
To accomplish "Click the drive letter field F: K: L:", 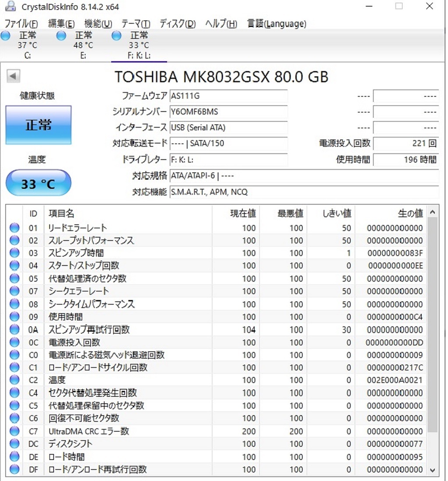I will click(x=228, y=160).
